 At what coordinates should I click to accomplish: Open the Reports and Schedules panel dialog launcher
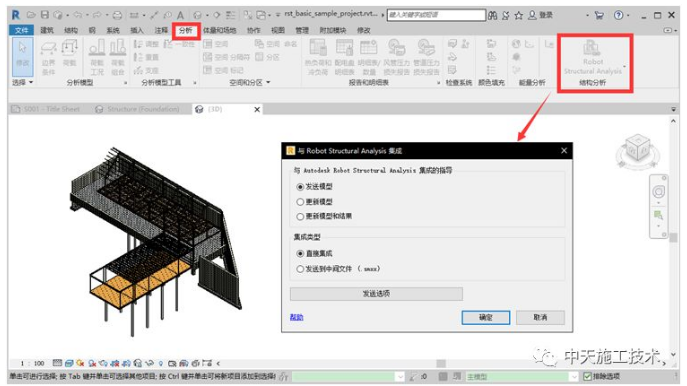(439, 83)
